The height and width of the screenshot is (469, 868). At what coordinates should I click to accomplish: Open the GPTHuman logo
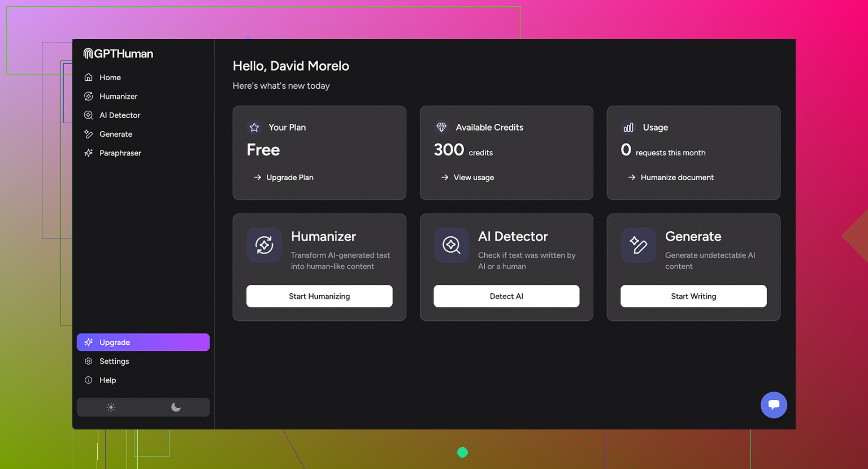118,53
